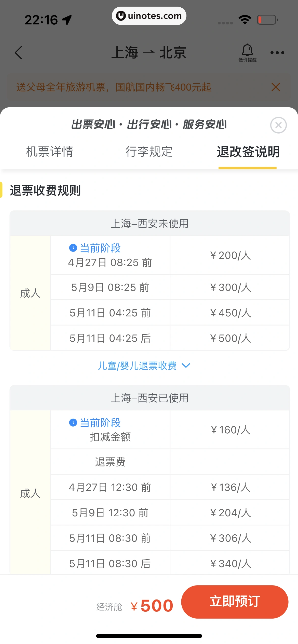Viewport: 298px width, 644px height.
Task: Dismiss the orange promo banner
Action: [276, 87]
